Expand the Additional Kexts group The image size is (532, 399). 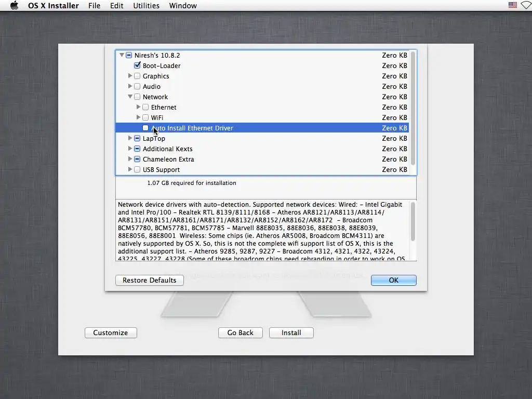(x=130, y=149)
